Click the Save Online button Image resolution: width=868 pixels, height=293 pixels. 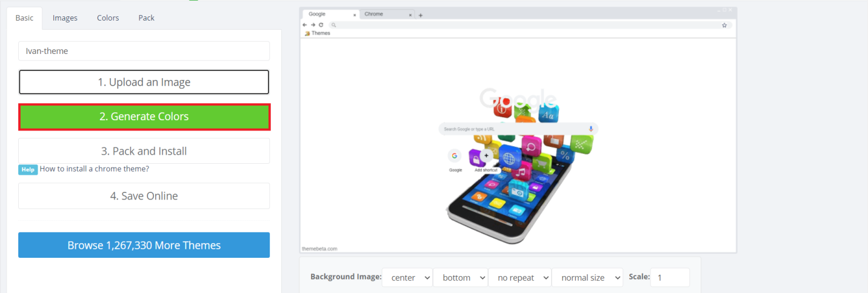(x=144, y=196)
